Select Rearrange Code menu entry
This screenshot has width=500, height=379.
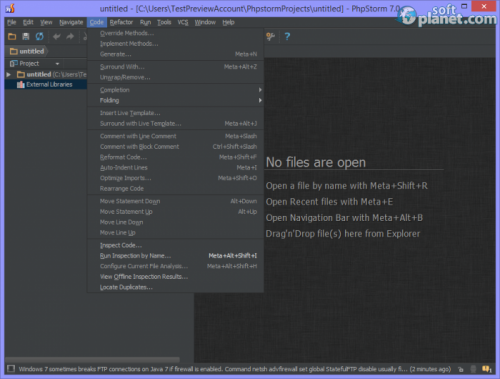click(x=176, y=189)
